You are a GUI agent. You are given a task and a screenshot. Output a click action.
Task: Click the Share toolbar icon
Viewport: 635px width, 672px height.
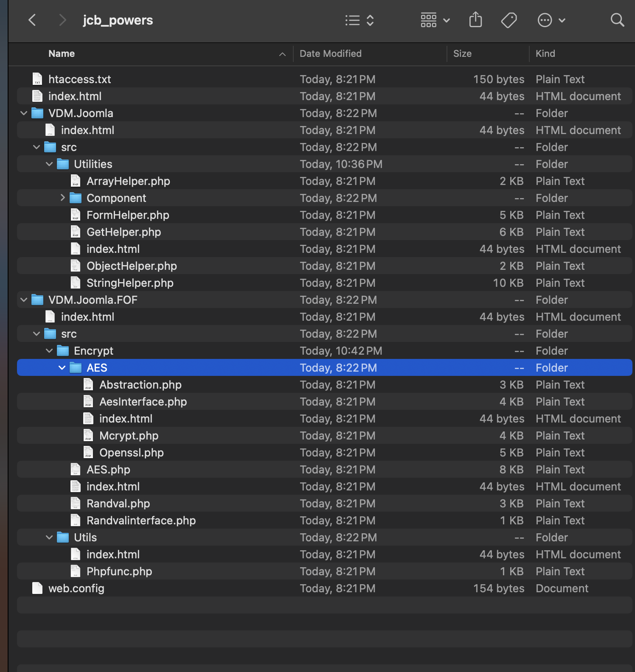click(x=476, y=20)
